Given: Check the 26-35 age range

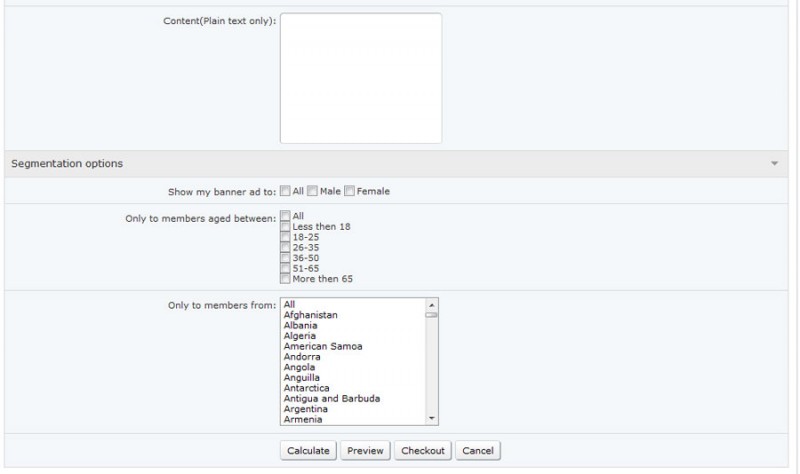Looking at the screenshot, I should tap(285, 247).
